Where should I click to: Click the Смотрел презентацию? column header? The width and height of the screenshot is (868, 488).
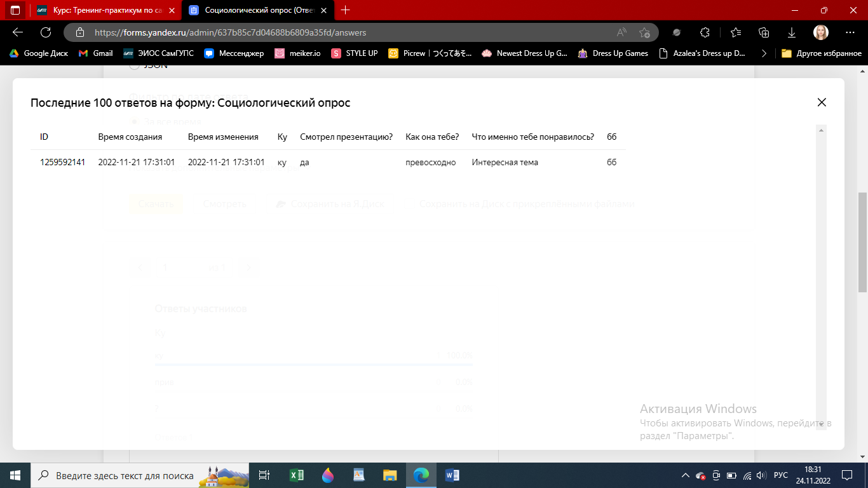pos(346,137)
